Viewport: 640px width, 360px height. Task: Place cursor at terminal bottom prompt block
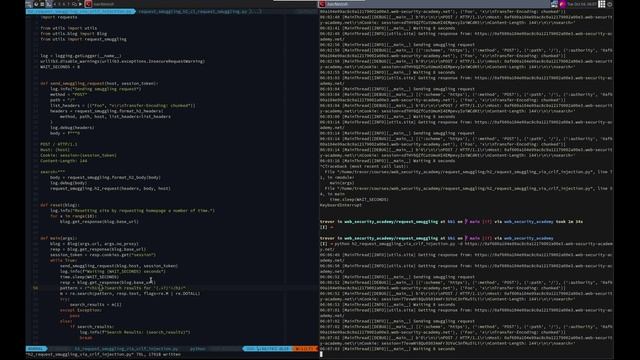coord(321,354)
